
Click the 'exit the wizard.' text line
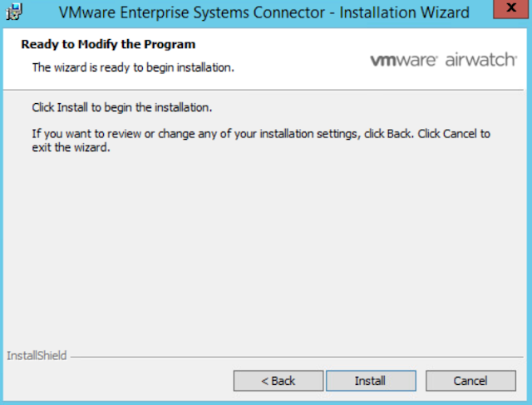[x=71, y=148]
